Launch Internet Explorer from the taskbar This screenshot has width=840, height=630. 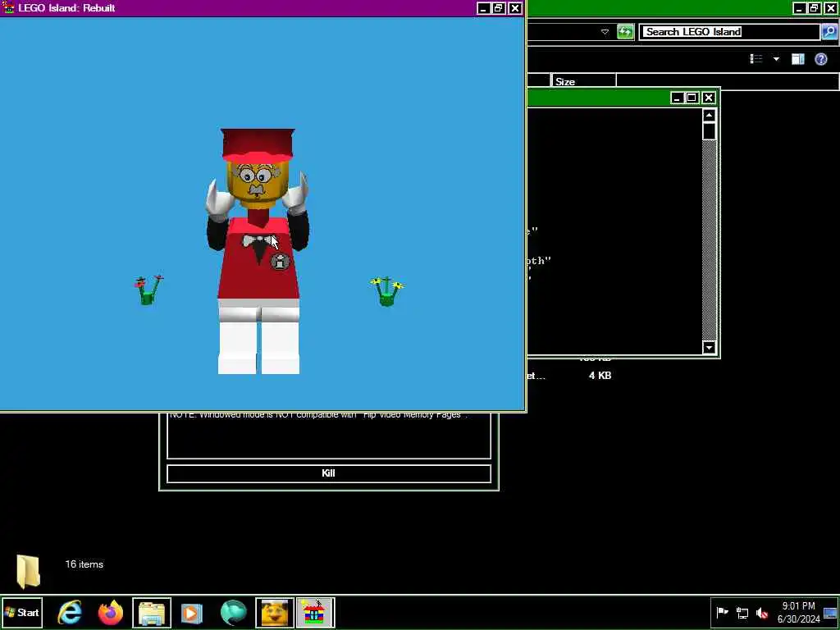point(70,612)
